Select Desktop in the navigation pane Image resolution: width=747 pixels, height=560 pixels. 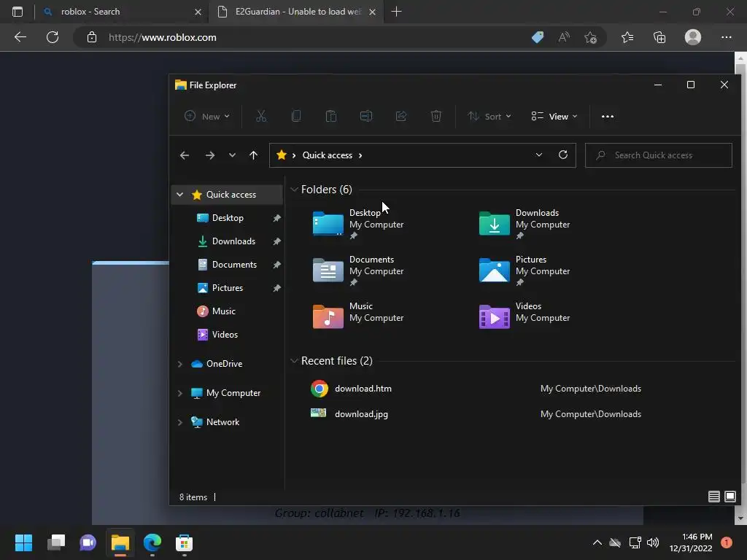click(x=228, y=218)
